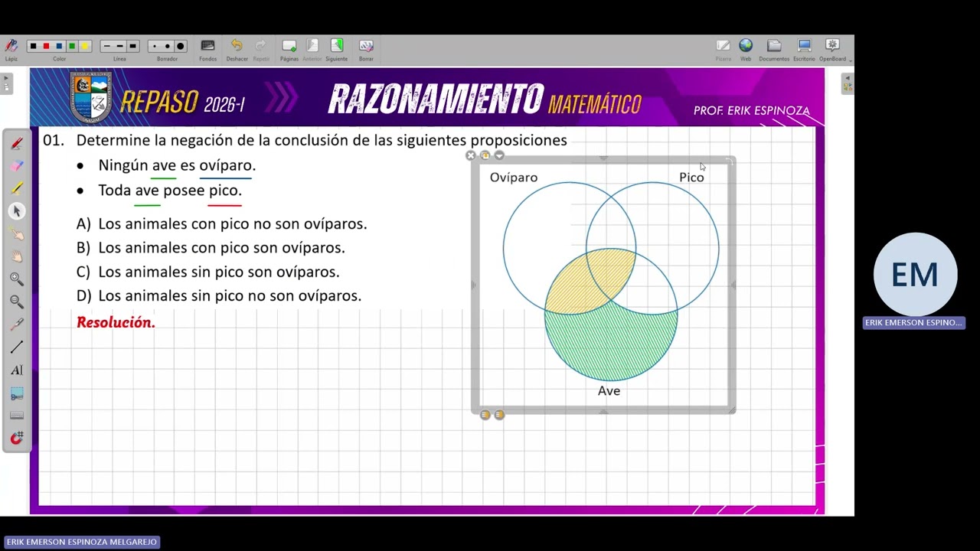The image size is (980, 551).
Task: Select the blue pen color
Action: pyautogui.click(x=59, y=46)
